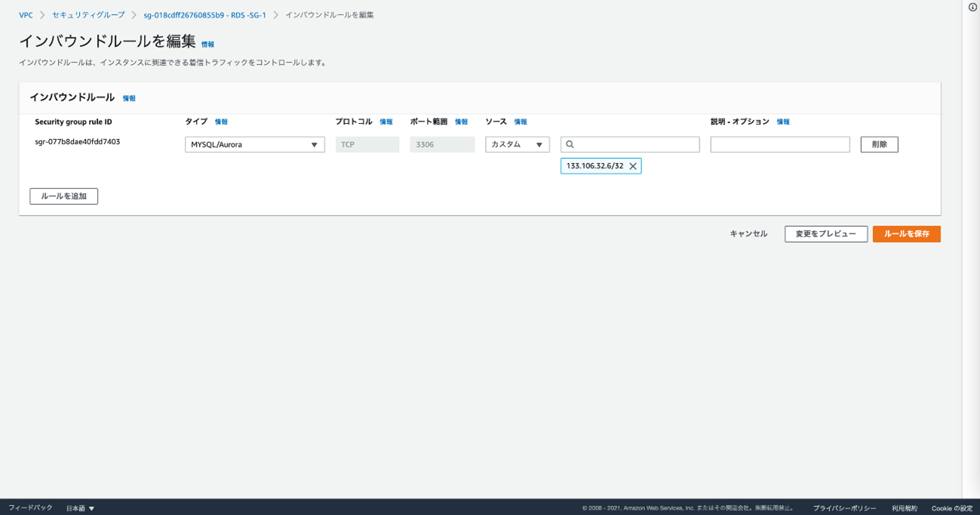Click 情報 link next to page title

click(x=207, y=45)
